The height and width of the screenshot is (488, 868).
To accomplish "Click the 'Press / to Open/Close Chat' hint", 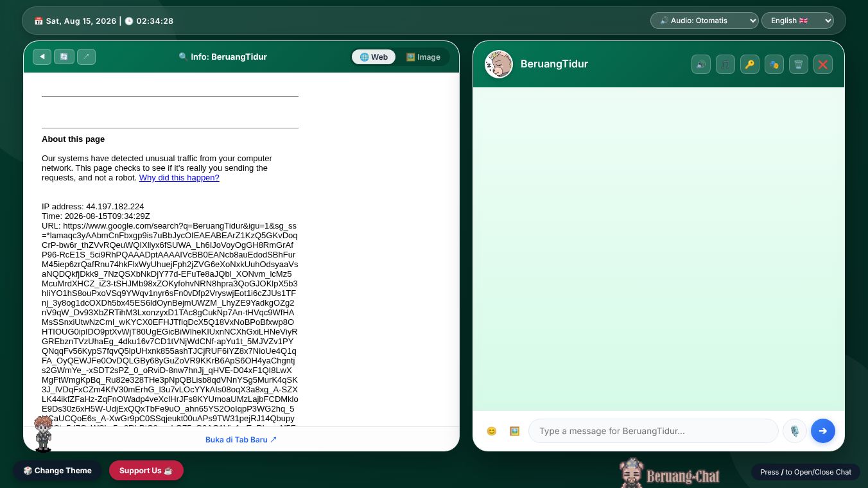I will 806,472.
